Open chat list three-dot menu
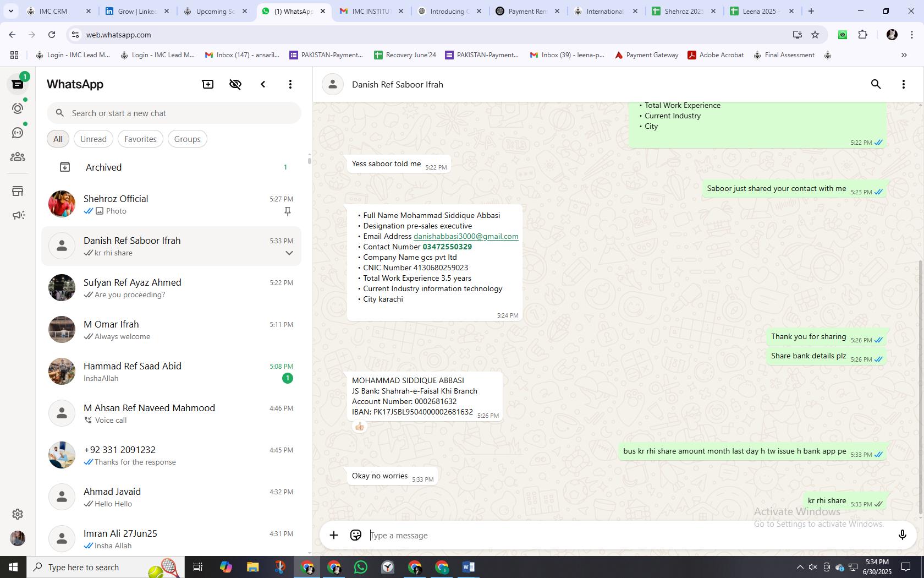924x578 pixels. click(x=290, y=84)
